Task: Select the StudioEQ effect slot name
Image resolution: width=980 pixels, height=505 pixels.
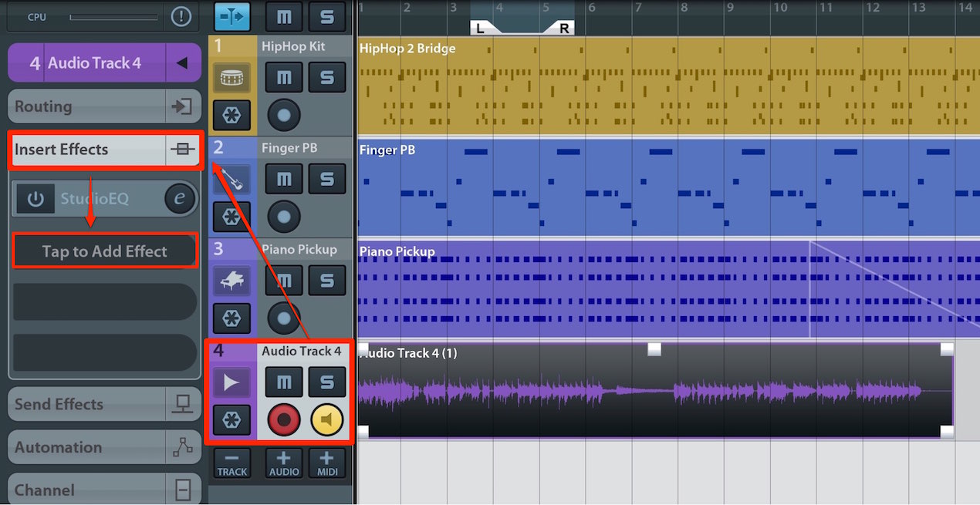Action: pyautogui.click(x=95, y=199)
